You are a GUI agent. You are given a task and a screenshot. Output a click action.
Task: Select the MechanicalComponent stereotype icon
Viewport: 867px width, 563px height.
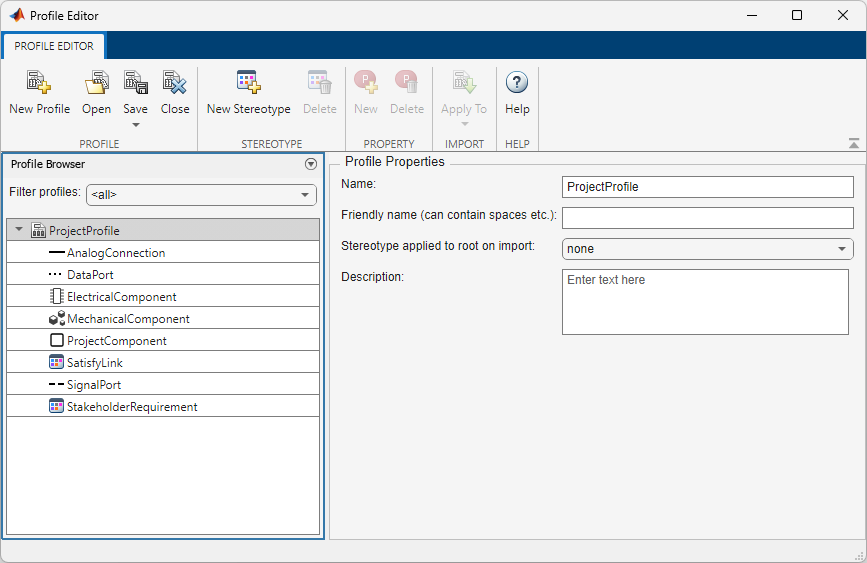(57, 319)
